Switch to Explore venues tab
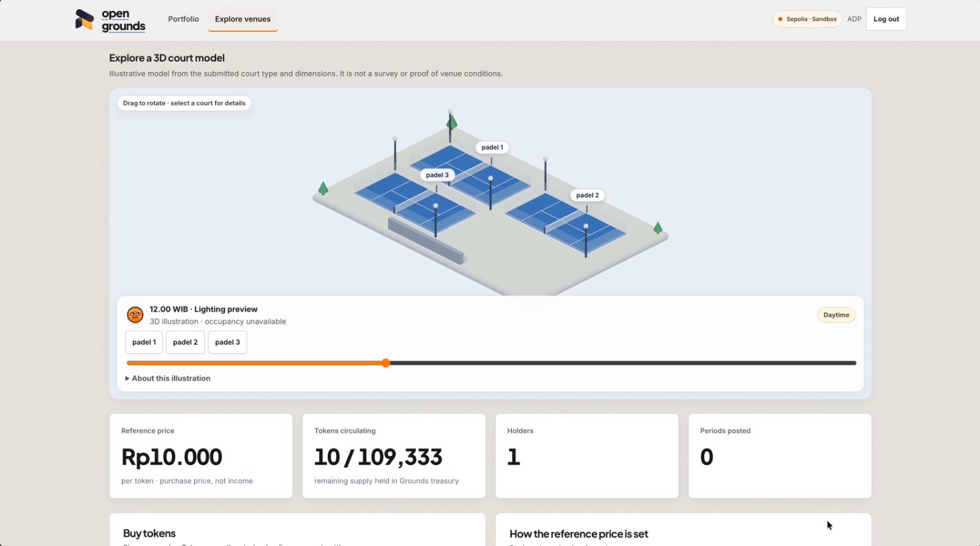Viewport: 980px width, 546px height. coord(243,19)
